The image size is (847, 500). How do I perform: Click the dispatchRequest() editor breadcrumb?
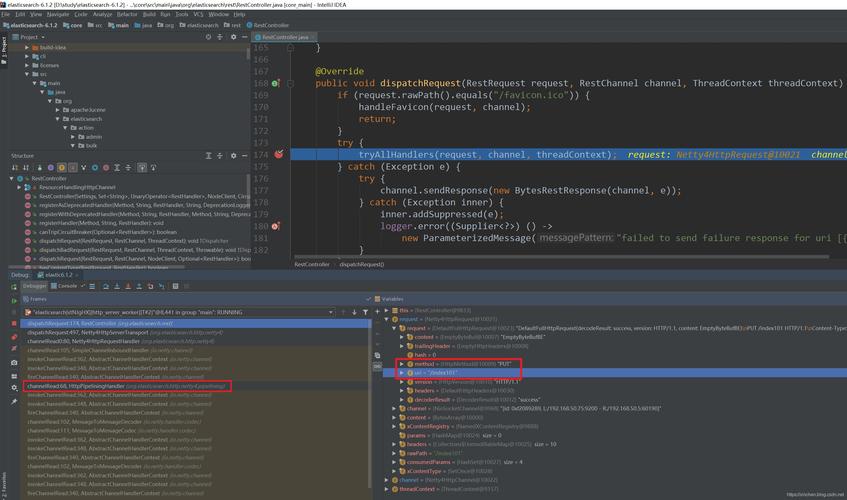point(361,265)
